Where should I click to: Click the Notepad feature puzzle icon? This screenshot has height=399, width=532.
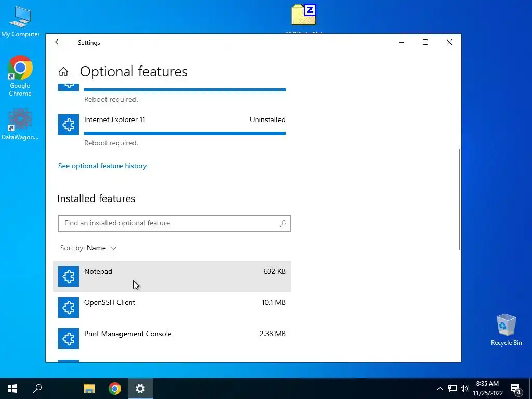point(69,276)
